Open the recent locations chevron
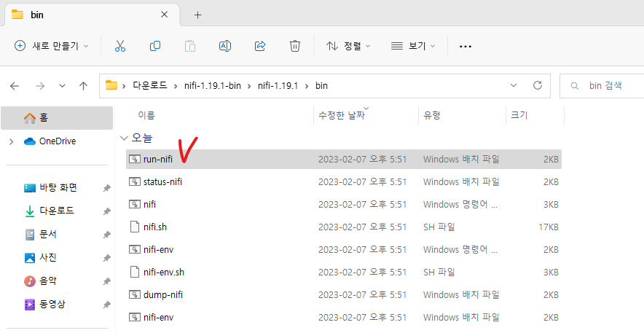644x333 pixels. 63,86
